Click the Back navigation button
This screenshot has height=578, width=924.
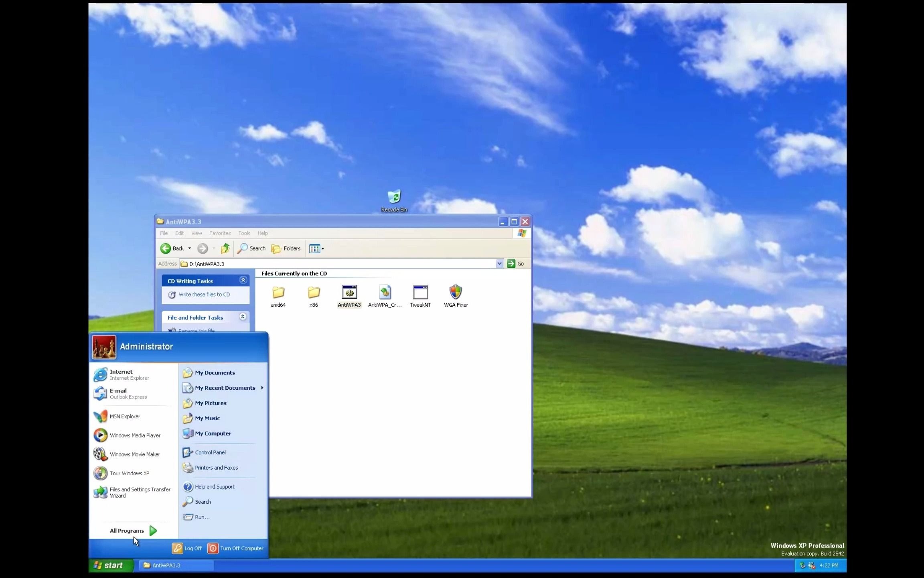(175, 248)
